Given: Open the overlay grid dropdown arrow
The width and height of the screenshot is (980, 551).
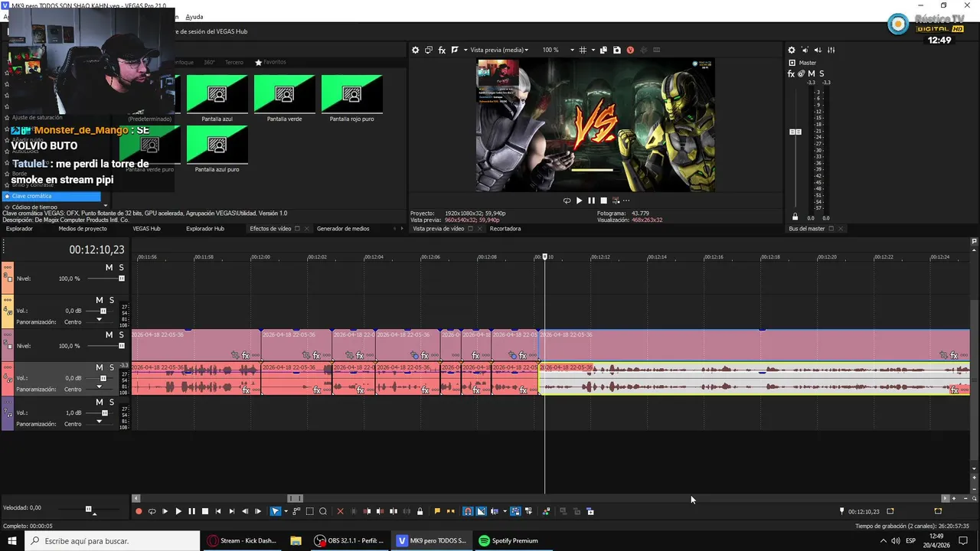Looking at the screenshot, I should pos(593,50).
